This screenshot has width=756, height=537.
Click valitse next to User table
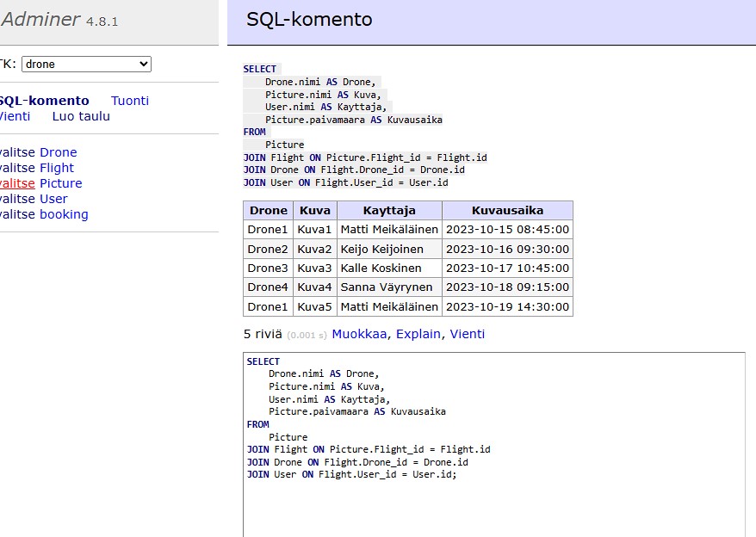17,199
